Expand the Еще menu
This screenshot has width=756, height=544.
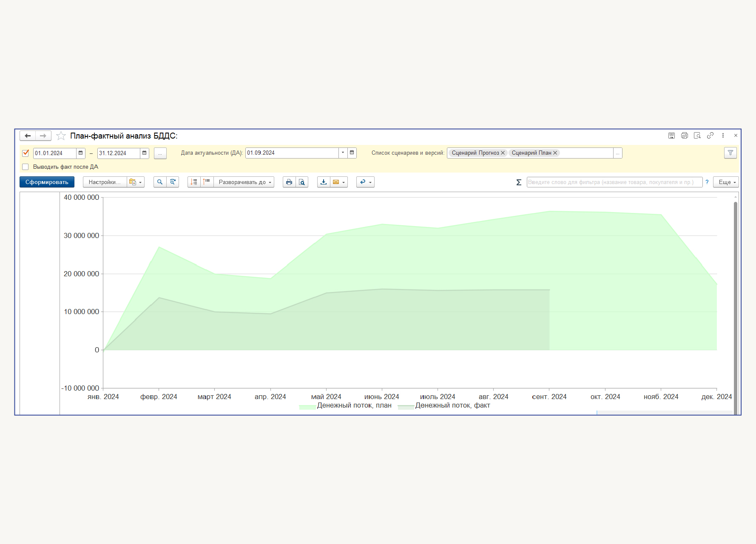pyautogui.click(x=726, y=182)
